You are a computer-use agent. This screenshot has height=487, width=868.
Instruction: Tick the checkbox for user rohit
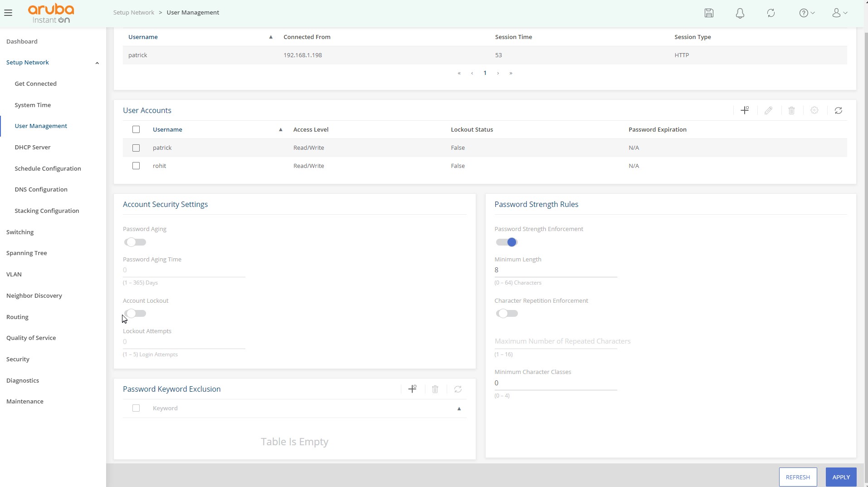pos(136,166)
